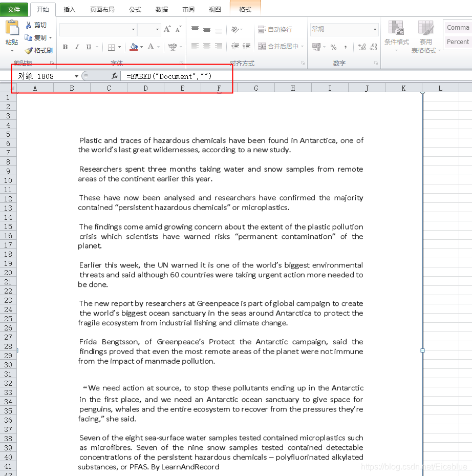Open the font size dropdown
The image size is (472, 476).
click(x=158, y=29)
